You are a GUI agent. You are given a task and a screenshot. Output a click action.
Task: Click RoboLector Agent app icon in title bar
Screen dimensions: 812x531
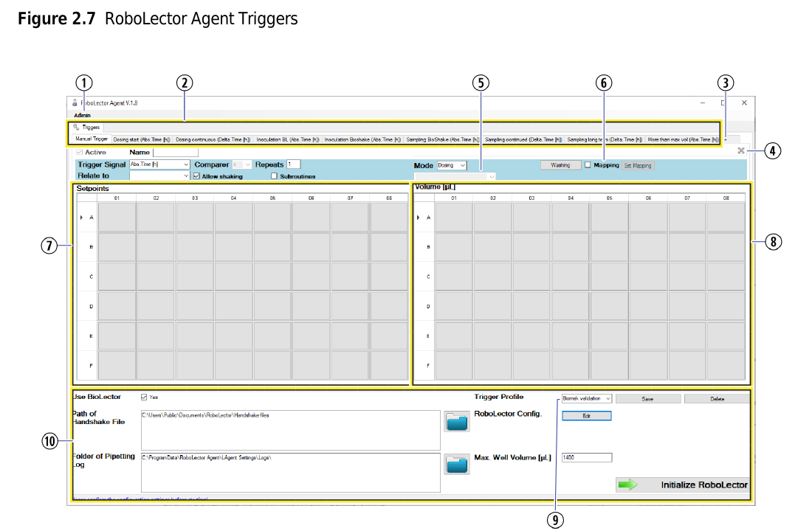tap(75, 103)
